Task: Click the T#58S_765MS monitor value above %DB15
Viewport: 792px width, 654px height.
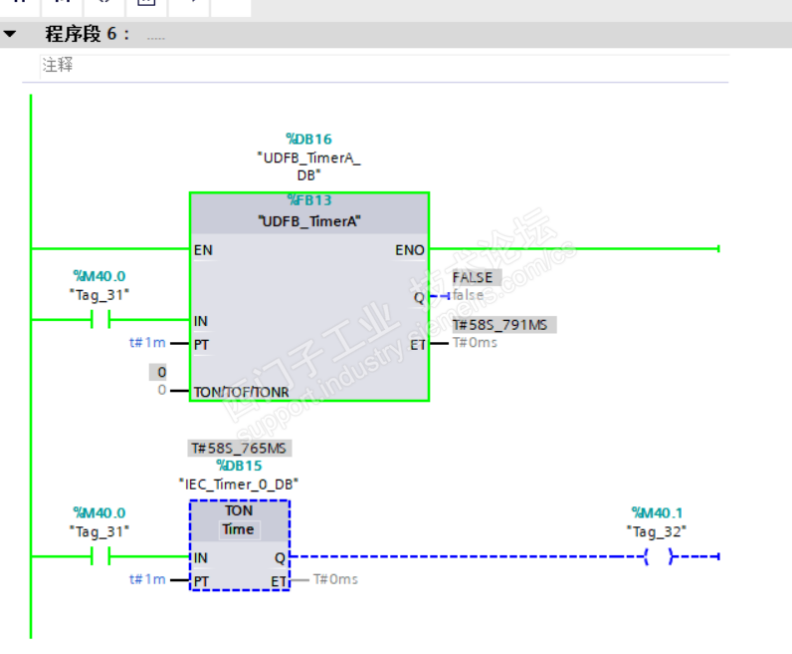Action: 239,448
